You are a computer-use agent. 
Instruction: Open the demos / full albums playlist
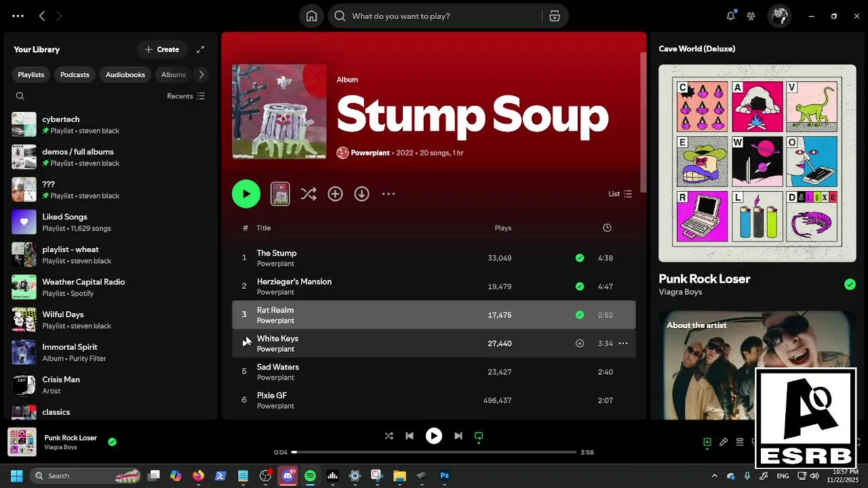pos(111,157)
